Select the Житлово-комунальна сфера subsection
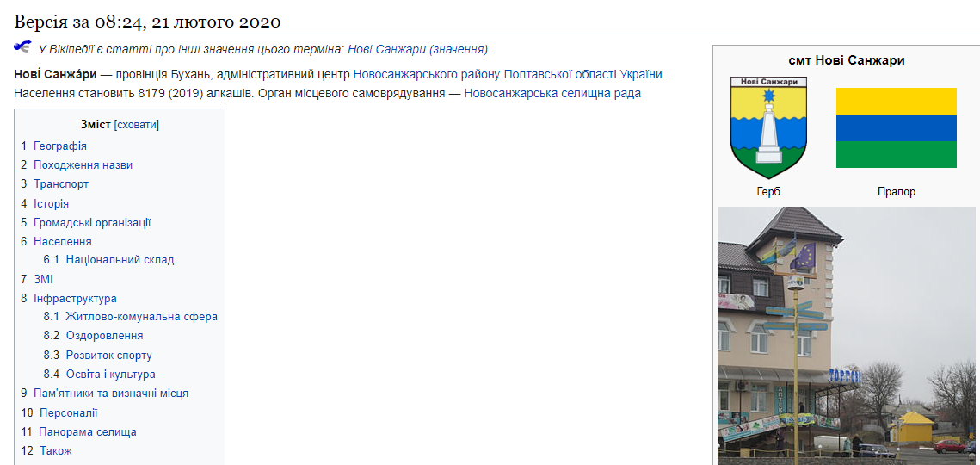The image size is (980, 465). [x=141, y=317]
